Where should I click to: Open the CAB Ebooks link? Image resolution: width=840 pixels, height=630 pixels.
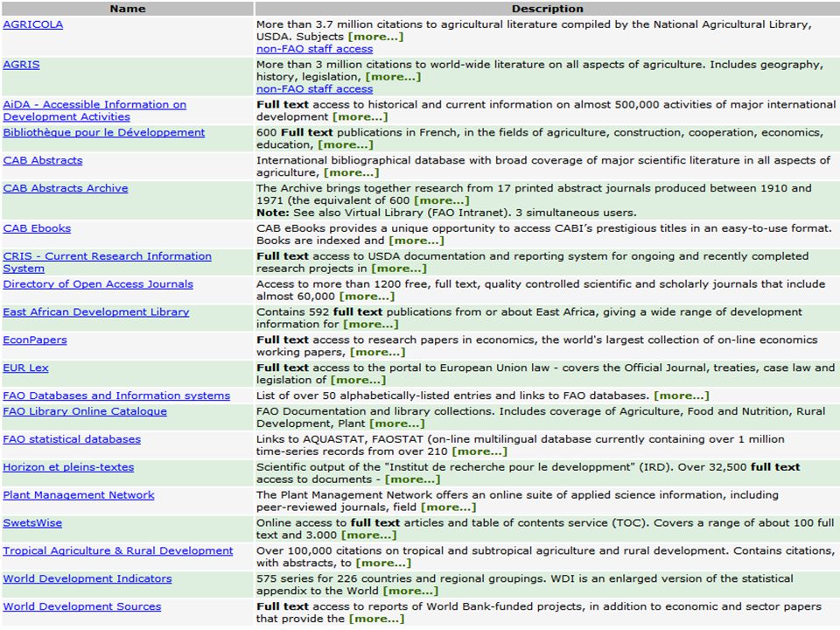[x=37, y=228]
